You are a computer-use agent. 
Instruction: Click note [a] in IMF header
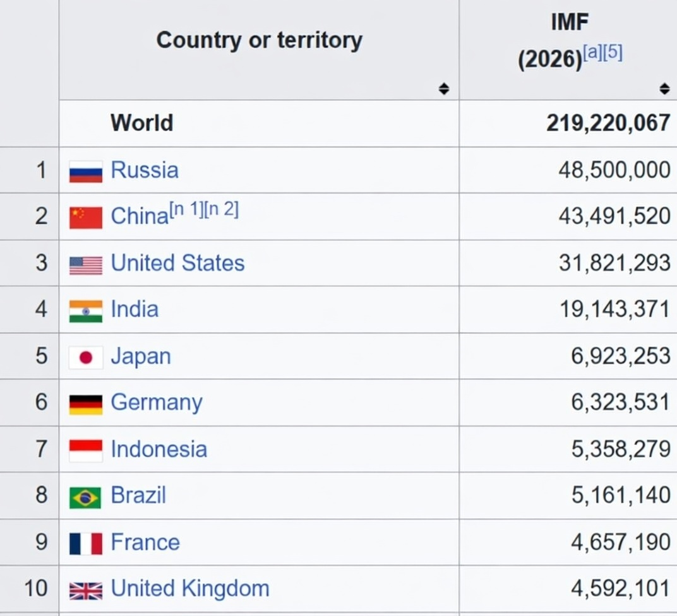pyautogui.click(x=592, y=52)
